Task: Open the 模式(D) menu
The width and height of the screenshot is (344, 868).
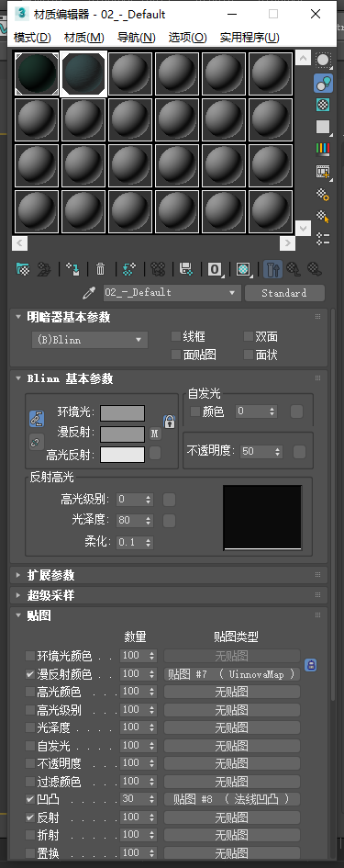Action: pyautogui.click(x=32, y=37)
